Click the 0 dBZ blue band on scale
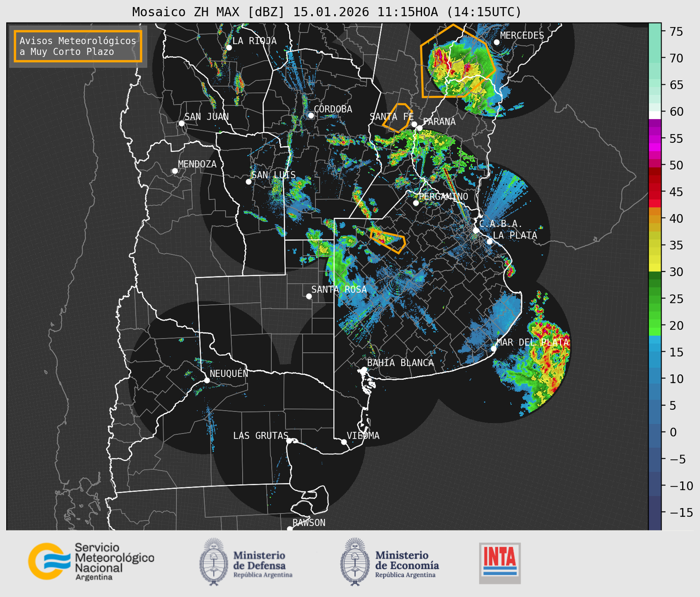700x597 pixels. coord(655,432)
